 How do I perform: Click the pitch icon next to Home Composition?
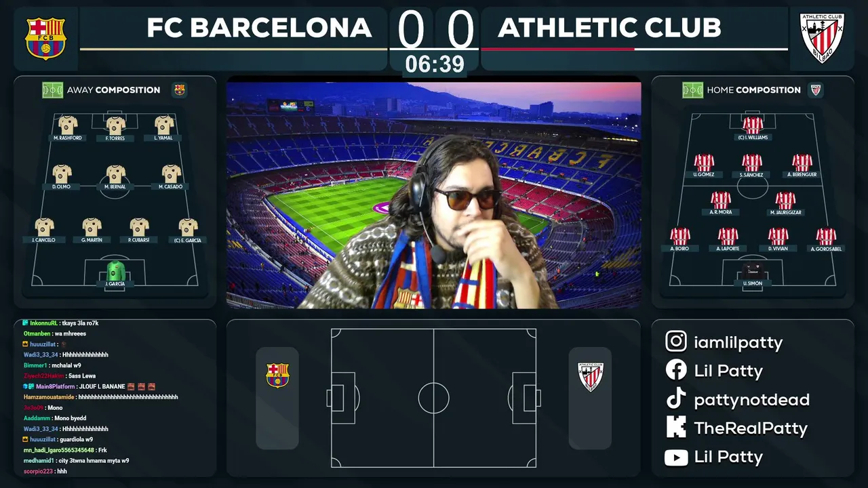pyautogui.click(x=692, y=90)
